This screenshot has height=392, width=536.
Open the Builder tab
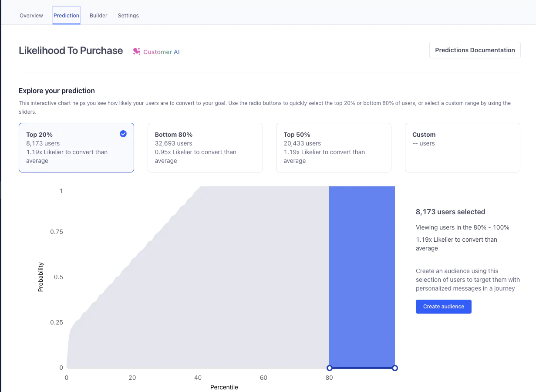point(98,16)
